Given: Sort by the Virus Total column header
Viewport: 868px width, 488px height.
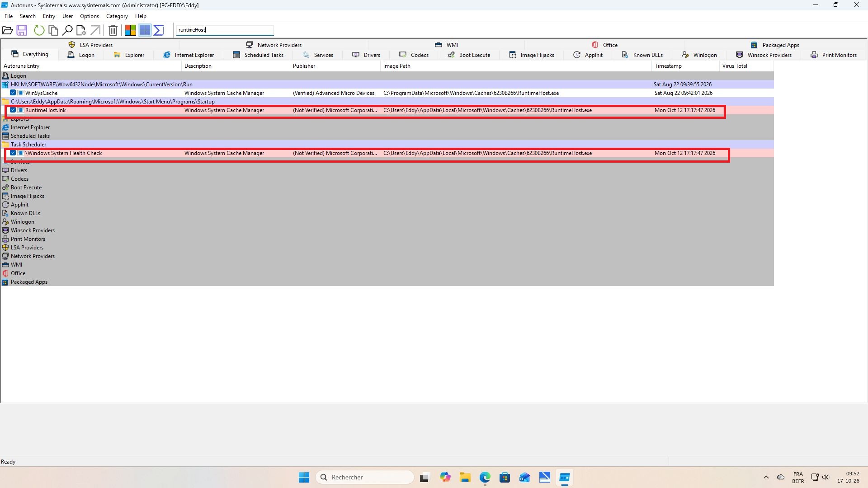Looking at the screenshot, I should coord(746,66).
